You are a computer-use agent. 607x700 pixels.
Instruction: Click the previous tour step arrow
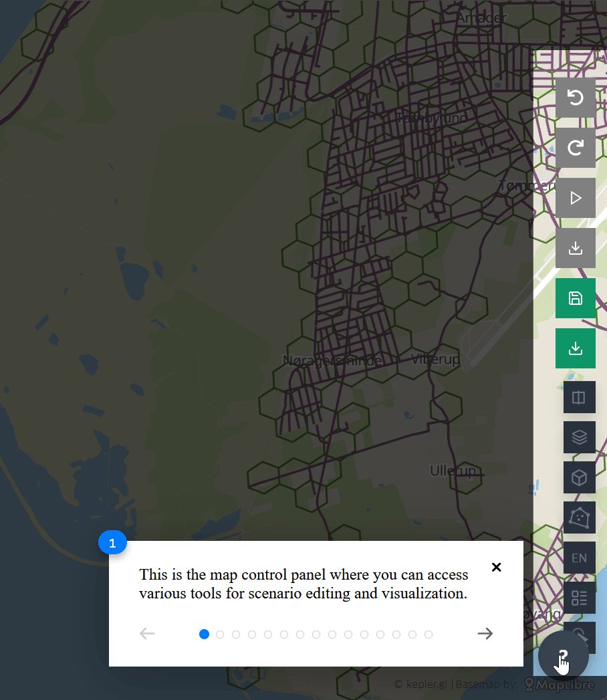click(x=147, y=634)
